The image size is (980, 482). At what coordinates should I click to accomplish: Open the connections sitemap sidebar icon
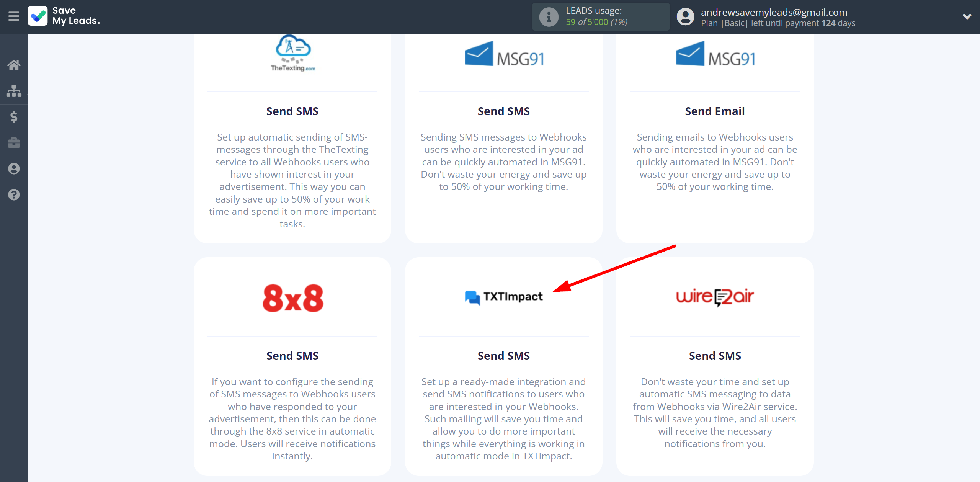(x=14, y=91)
